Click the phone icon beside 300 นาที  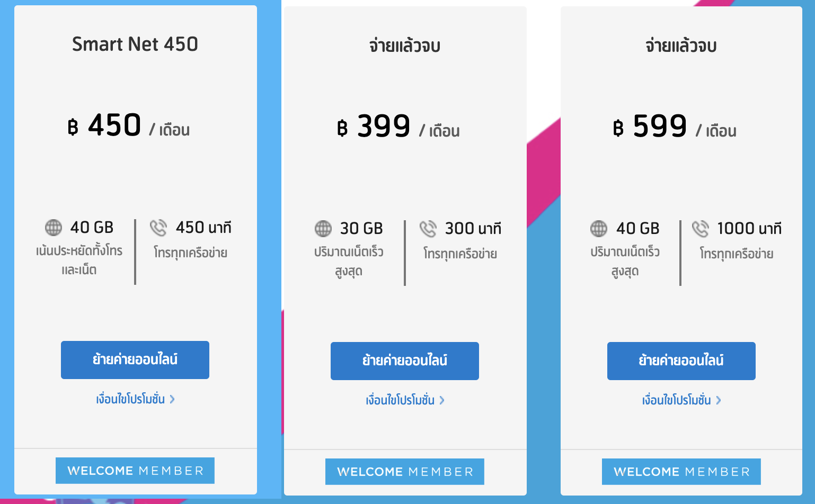coord(428,229)
